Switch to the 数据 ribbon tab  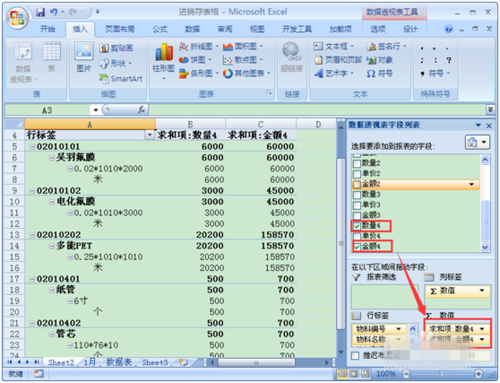[x=192, y=29]
